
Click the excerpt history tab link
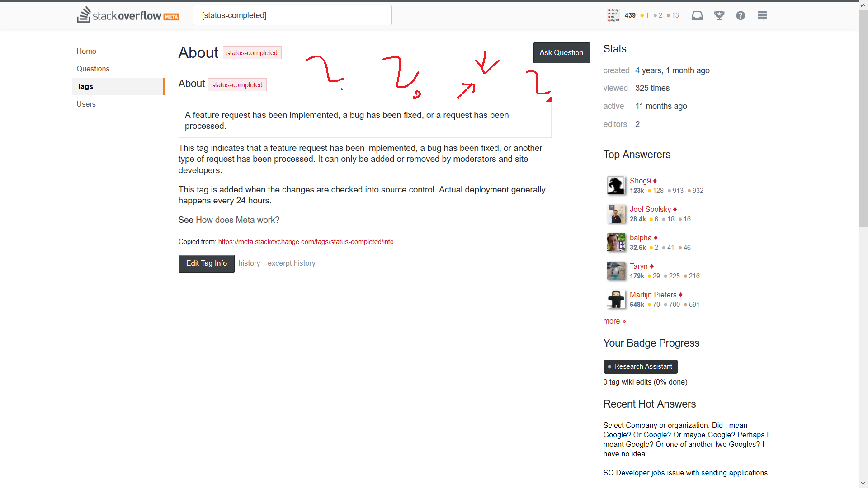tap(291, 263)
